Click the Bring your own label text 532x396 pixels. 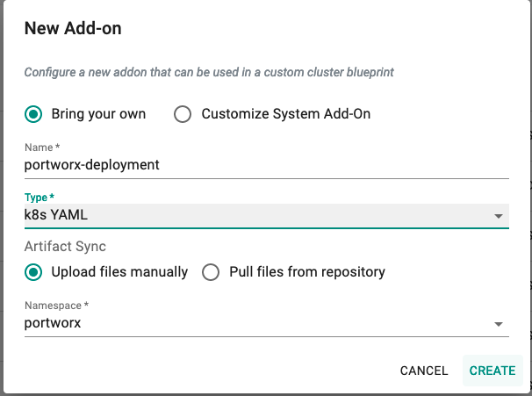tap(98, 114)
